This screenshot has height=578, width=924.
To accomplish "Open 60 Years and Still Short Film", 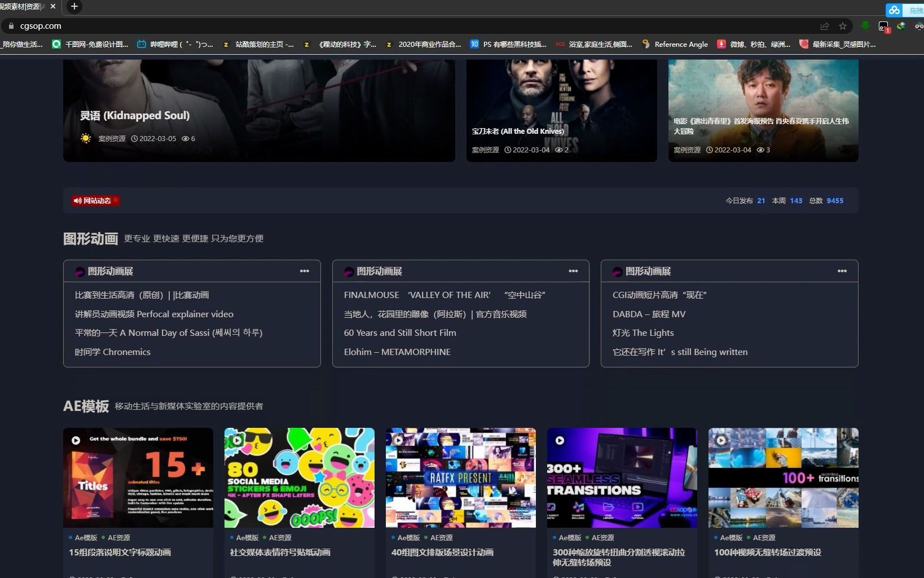I will [x=400, y=333].
